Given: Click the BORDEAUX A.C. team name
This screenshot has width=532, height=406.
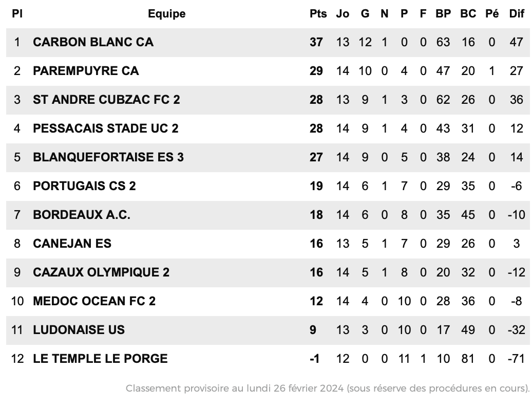Looking at the screenshot, I should (x=82, y=215).
